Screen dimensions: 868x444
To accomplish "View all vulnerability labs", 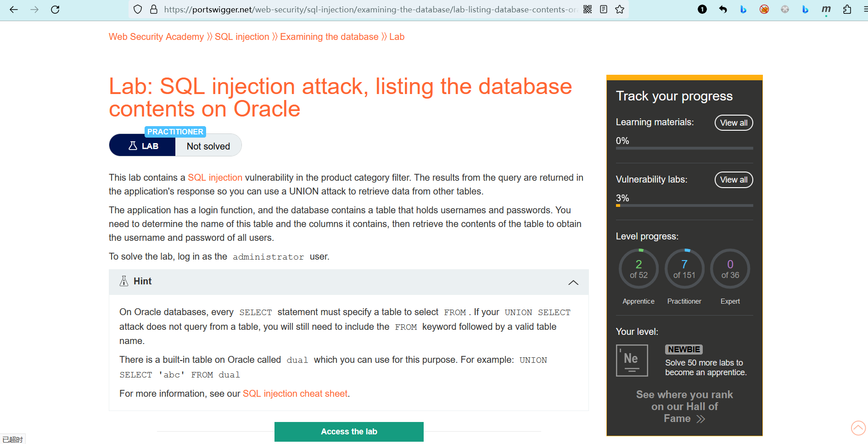I will click(x=734, y=180).
